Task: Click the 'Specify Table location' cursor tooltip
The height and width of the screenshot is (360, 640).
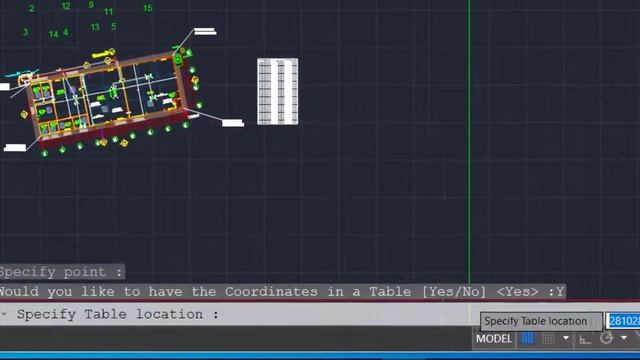Action: [x=541, y=321]
